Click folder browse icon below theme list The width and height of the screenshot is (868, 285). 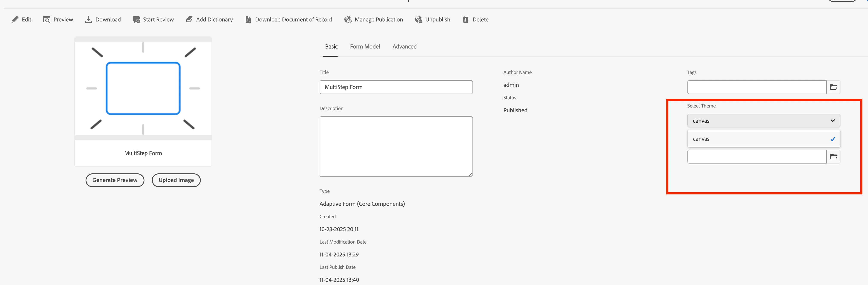[x=833, y=157]
